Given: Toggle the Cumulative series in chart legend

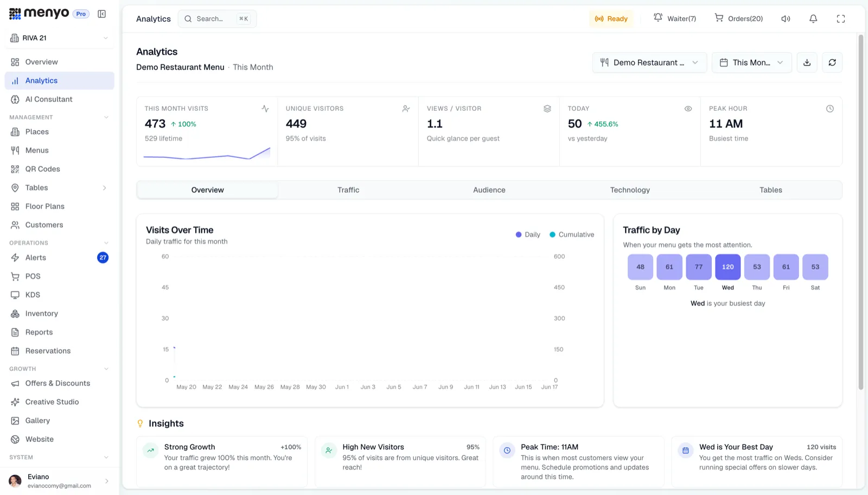Looking at the screenshot, I should 572,234.
